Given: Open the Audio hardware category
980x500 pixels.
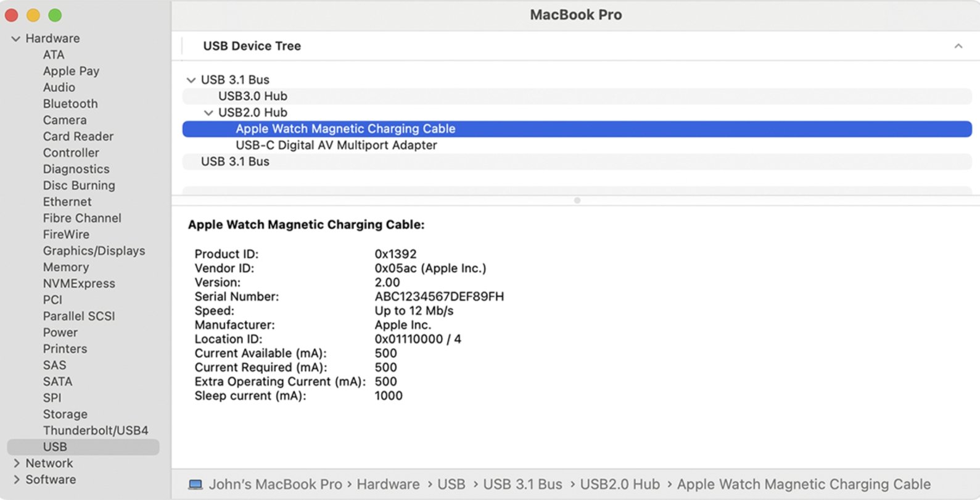Looking at the screenshot, I should pyautogui.click(x=59, y=88).
